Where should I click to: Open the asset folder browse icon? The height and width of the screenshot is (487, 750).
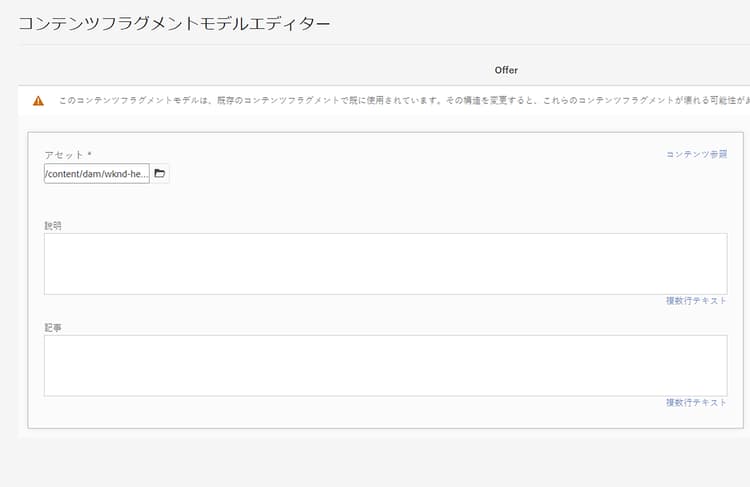pos(160,174)
